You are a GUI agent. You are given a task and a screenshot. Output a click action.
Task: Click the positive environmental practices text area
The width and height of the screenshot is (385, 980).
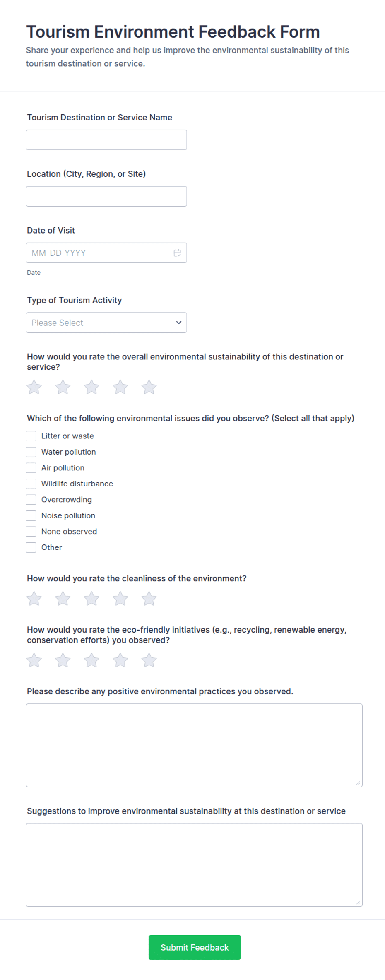[194, 745]
